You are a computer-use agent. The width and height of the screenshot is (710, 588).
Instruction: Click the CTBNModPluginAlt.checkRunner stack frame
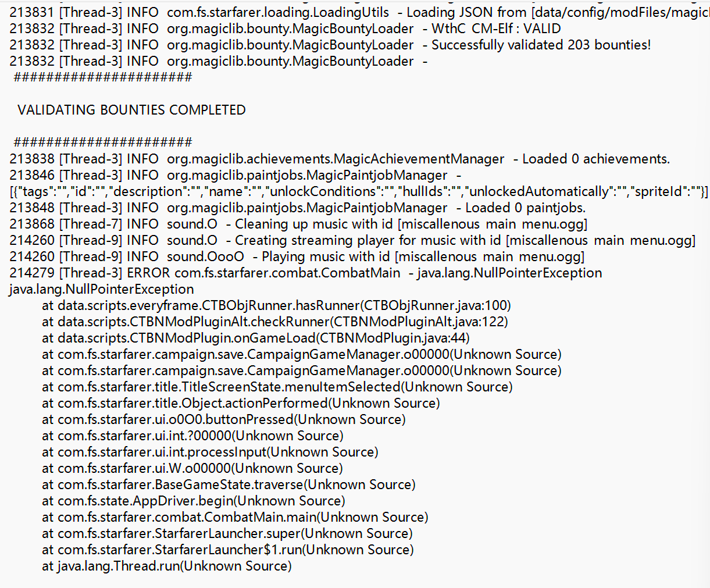[274, 322]
